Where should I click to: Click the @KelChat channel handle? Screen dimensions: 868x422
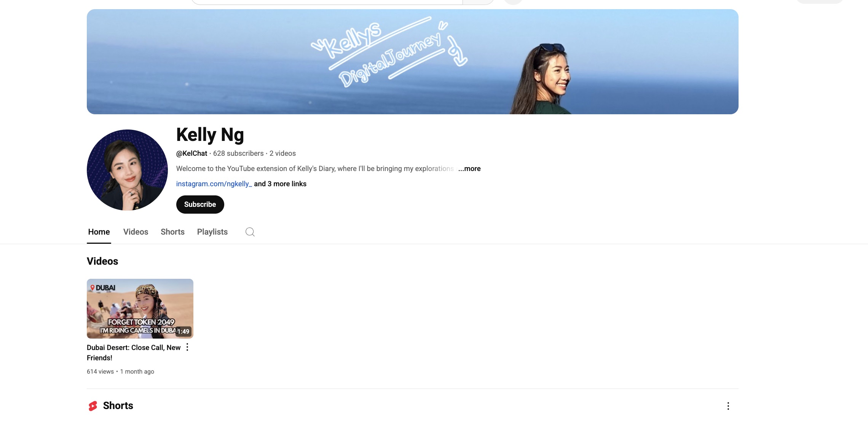coord(191,153)
